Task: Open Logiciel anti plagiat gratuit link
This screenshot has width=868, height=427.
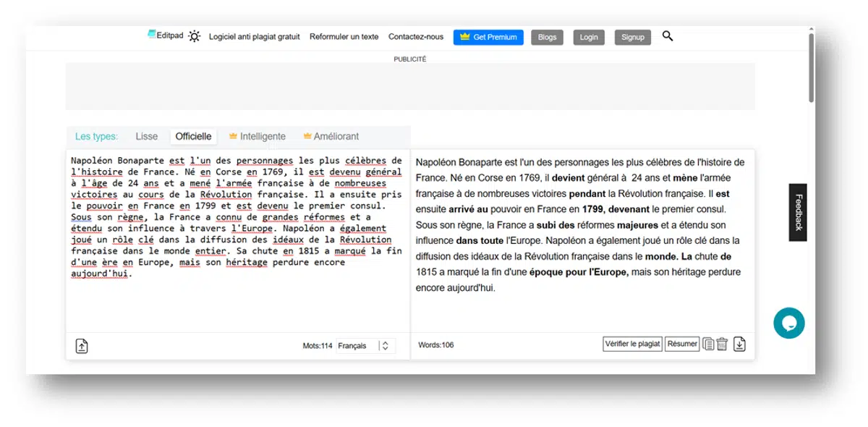Action: (254, 37)
